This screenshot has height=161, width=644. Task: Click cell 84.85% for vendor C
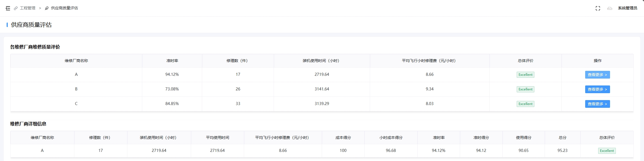pos(172,104)
